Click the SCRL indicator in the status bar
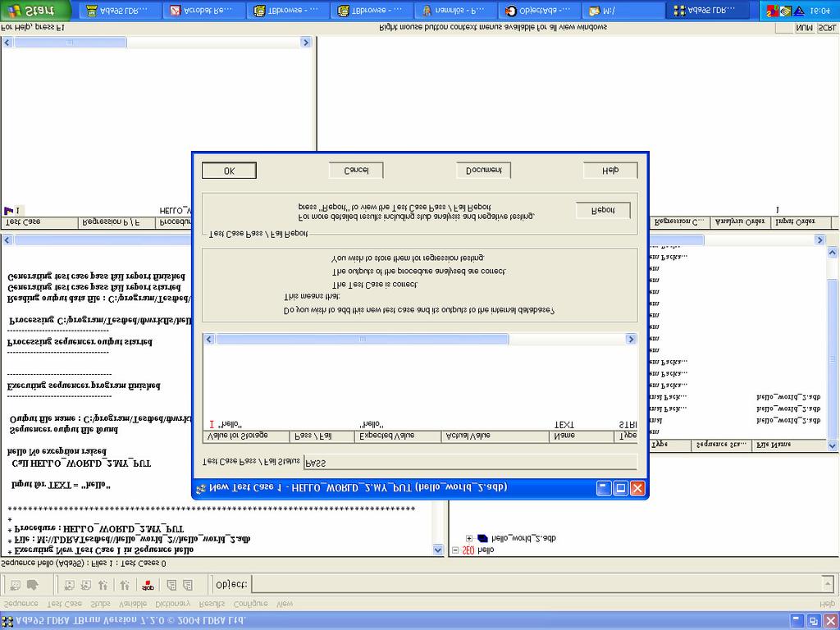 (827, 28)
